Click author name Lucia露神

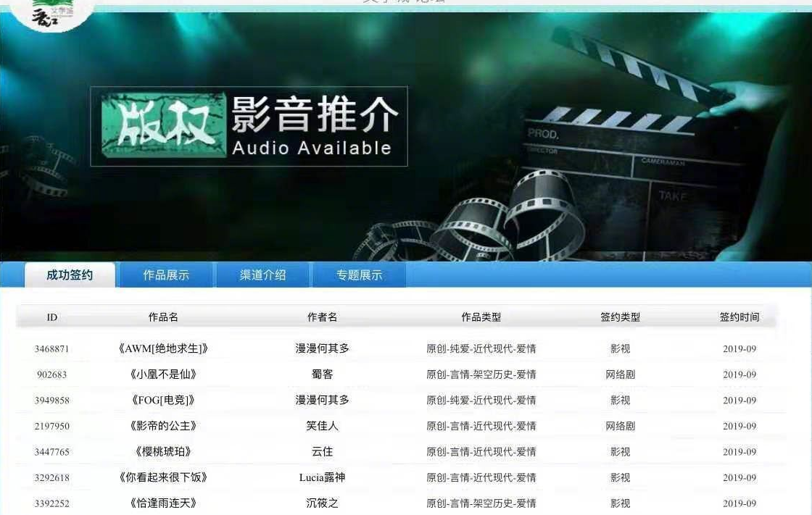coord(322,477)
